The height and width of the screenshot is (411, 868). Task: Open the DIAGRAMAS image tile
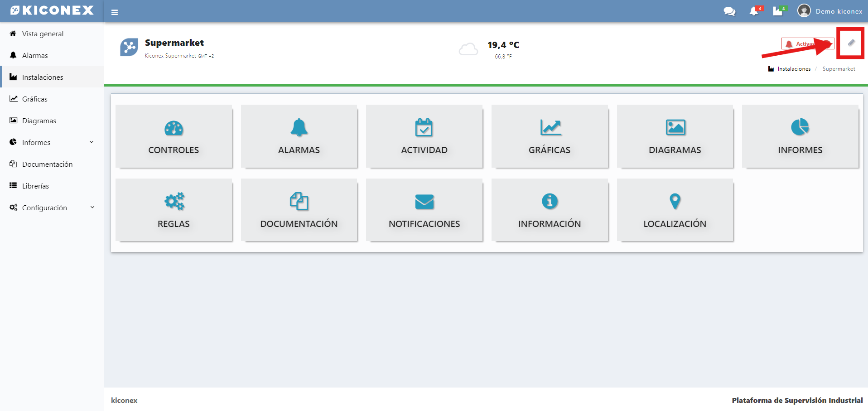pyautogui.click(x=675, y=136)
